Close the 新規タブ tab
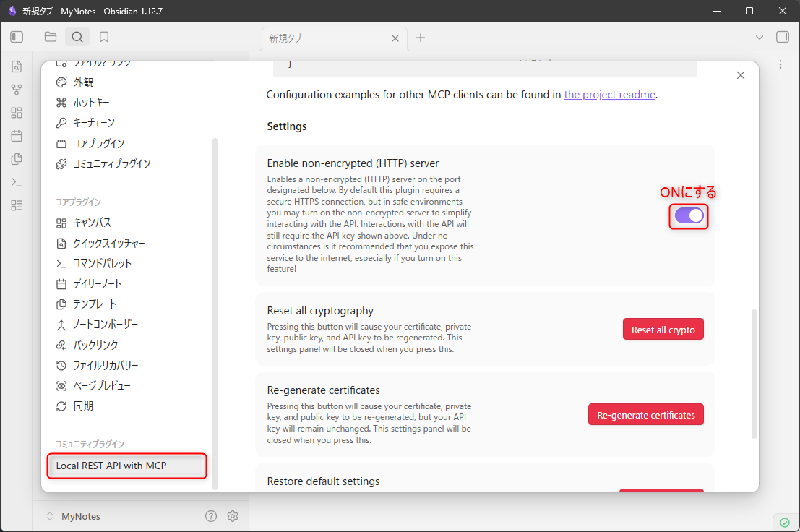Image resolution: width=800 pixels, height=532 pixels. (395, 38)
